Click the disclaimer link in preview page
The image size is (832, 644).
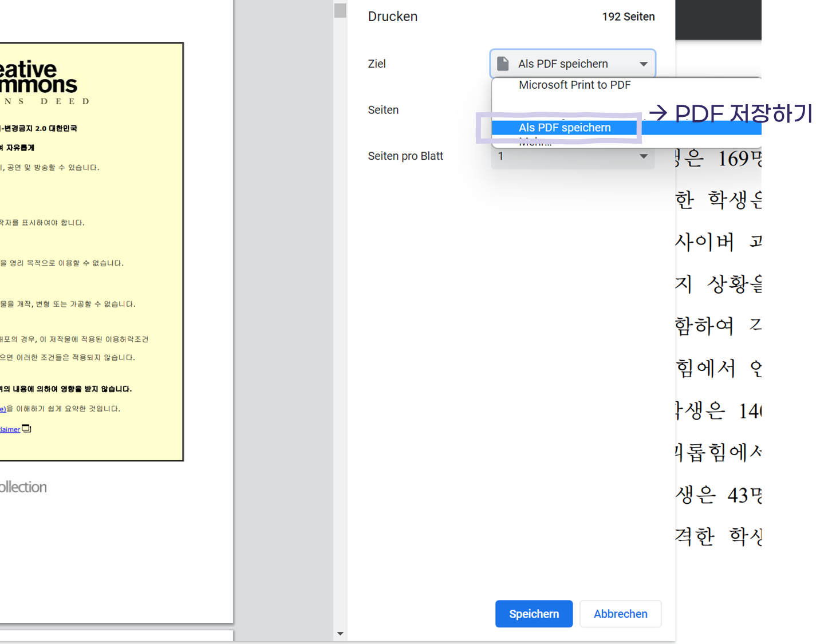pyautogui.click(x=10, y=429)
